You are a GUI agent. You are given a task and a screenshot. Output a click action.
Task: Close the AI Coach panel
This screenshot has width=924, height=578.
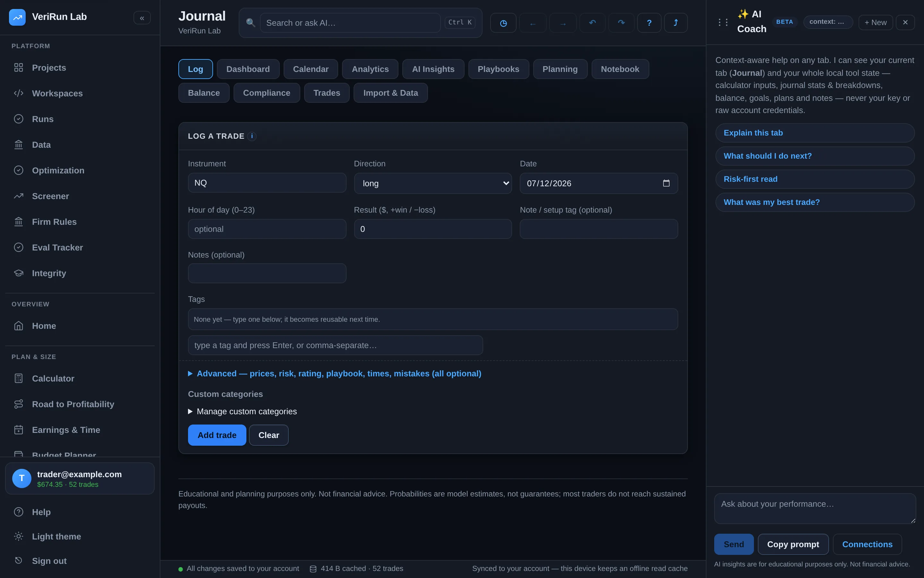click(x=905, y=22)
